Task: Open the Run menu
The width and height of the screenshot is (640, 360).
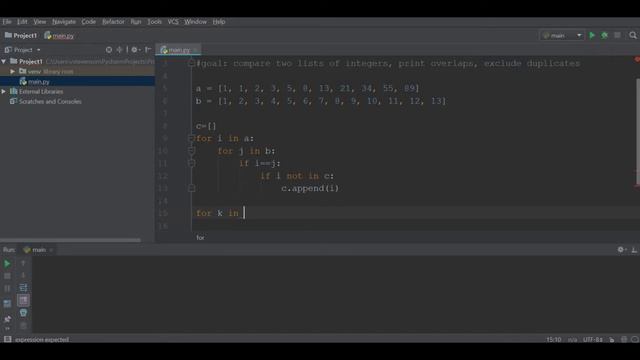Action: tap(136, 22)
